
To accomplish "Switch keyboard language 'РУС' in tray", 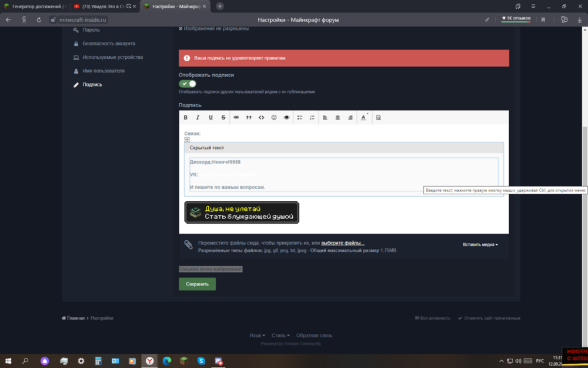I will 540,361.
